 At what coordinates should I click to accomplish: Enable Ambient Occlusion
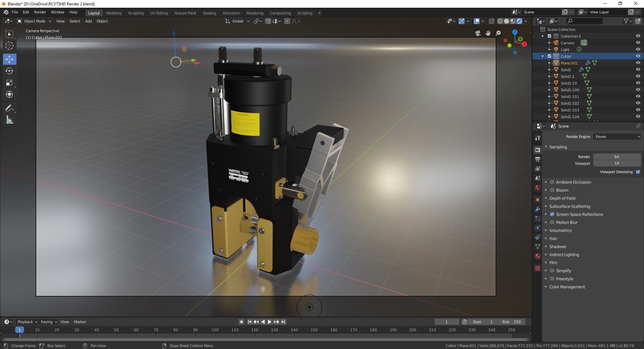(552, 182)
